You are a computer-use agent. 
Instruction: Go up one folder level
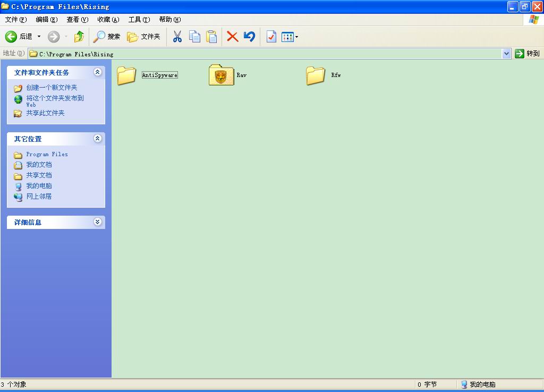[79, 37]
